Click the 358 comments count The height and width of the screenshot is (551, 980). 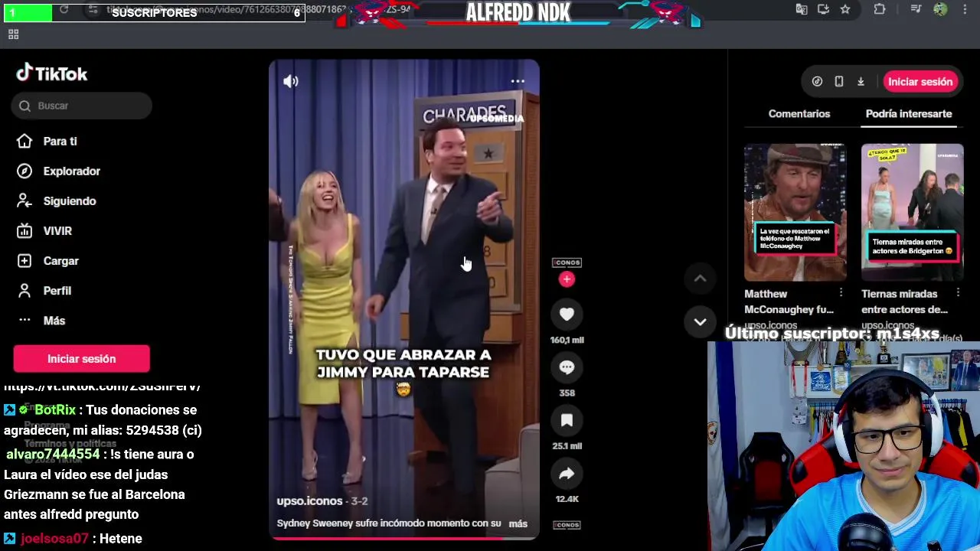point(567,393)
